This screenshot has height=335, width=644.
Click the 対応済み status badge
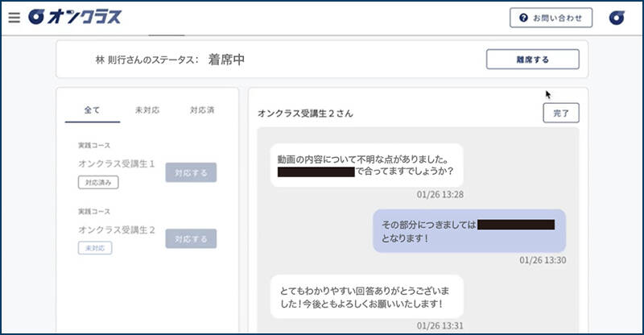99,183
